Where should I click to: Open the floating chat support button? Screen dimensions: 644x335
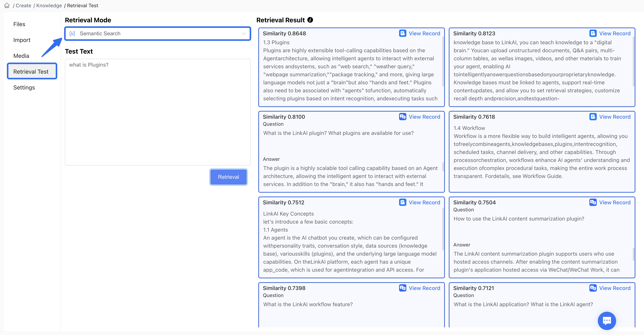607,321
